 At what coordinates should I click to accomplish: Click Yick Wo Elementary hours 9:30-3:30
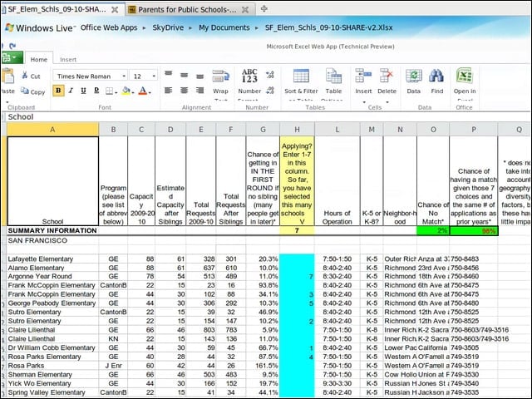point(337,383)
